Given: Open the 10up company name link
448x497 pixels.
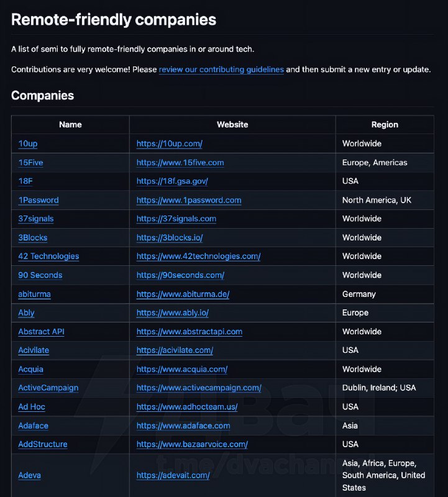Looking at the screenshot, I should [x=28, y=144].
